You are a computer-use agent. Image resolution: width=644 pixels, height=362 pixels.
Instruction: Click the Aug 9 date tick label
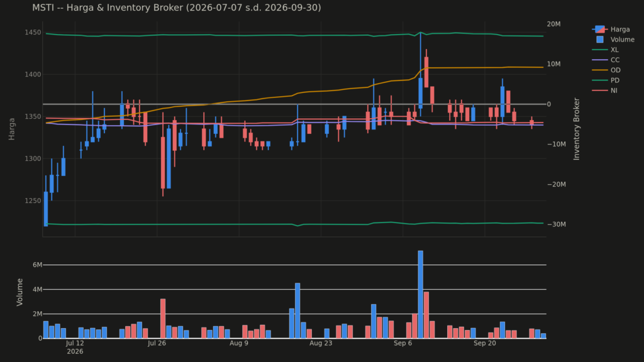[238, 343]
